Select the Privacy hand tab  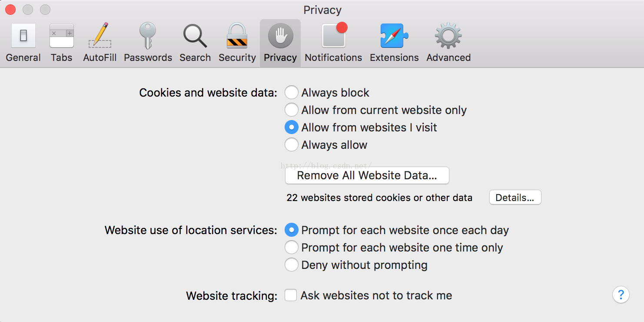click(x=280, y=43)
